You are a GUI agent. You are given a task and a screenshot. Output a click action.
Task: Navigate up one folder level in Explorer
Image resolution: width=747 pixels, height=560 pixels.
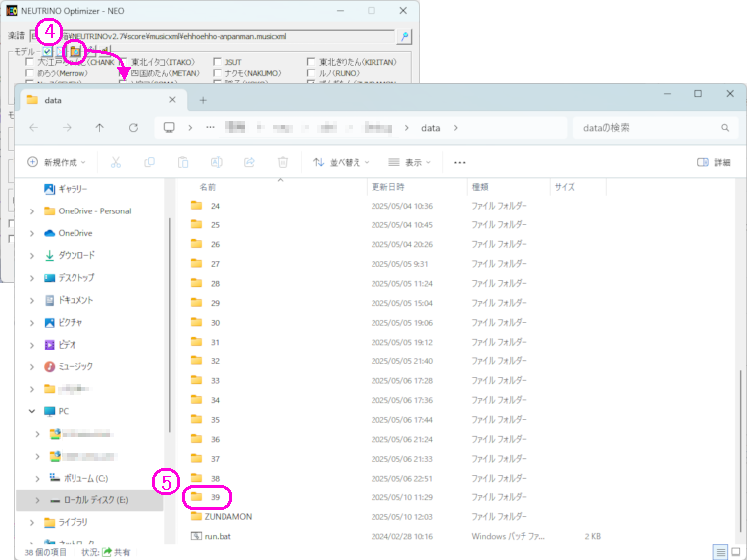pyautogui.click(x=99, y=128)
